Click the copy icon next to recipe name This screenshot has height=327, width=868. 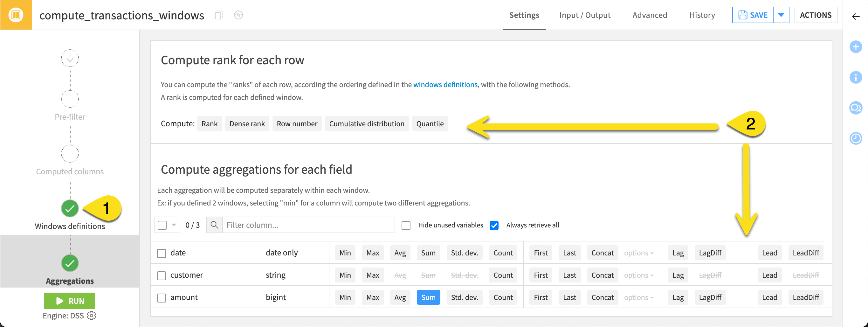(x=219, y=15)
